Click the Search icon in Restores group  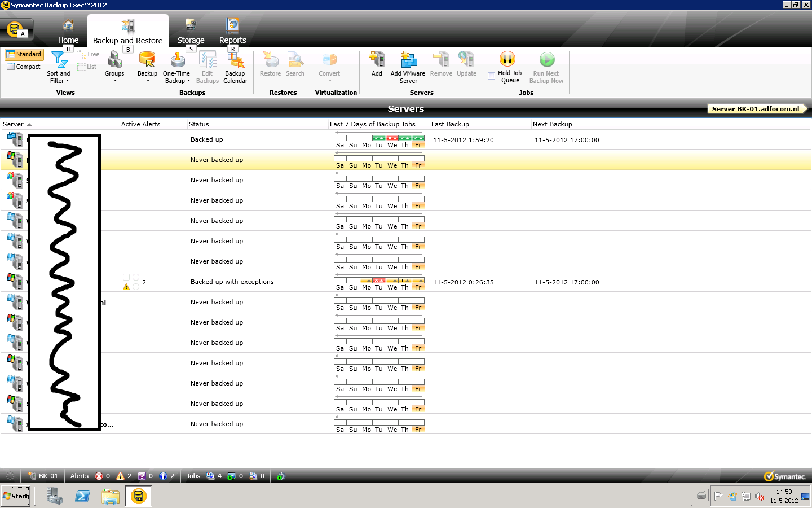(x=295, y=64)
